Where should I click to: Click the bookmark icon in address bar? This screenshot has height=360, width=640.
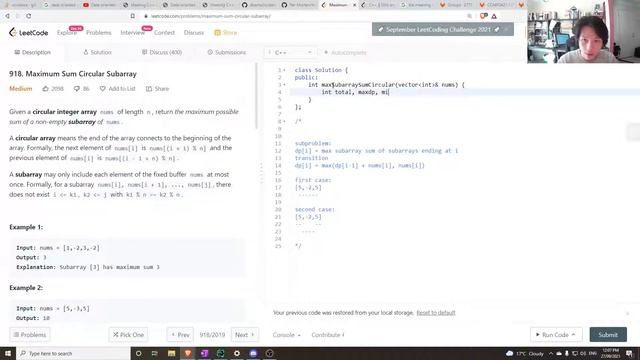133,16
